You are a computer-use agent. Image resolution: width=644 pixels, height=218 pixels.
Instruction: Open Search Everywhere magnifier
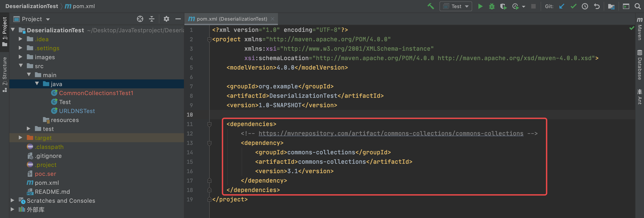pyautogui.click(x=638, y=6)
